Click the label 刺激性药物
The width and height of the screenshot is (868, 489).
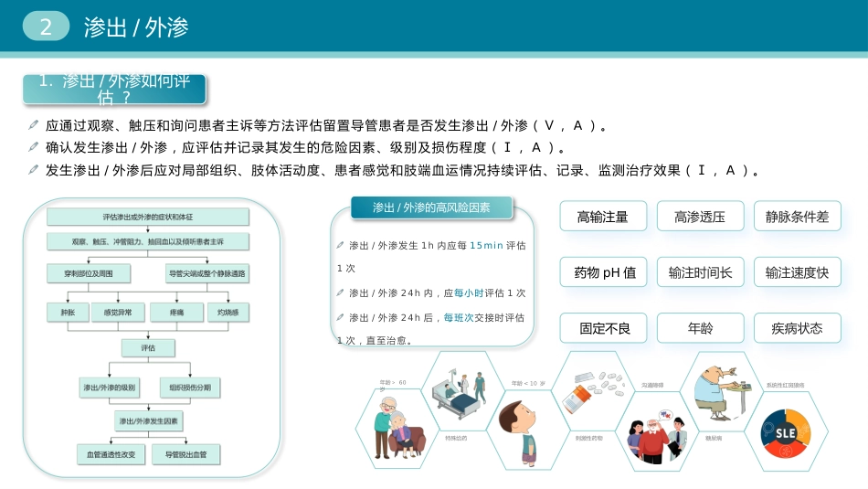589,438
